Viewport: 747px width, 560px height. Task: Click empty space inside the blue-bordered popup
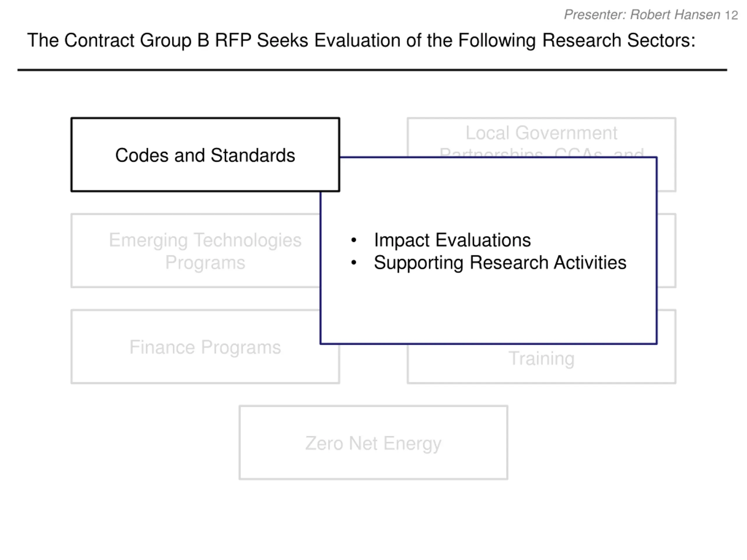click(x=488, y=307)
